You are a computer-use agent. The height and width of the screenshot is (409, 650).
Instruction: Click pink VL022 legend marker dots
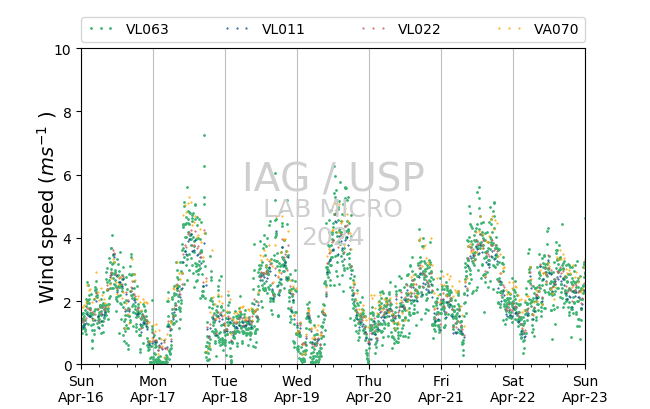[373, 29]
